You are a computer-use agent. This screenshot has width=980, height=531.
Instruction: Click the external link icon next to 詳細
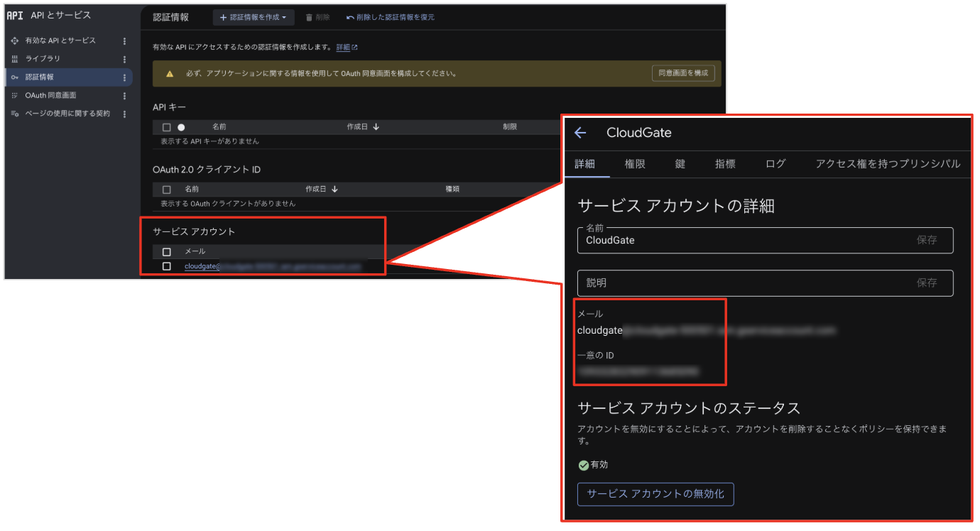click(x=354, y=48)
